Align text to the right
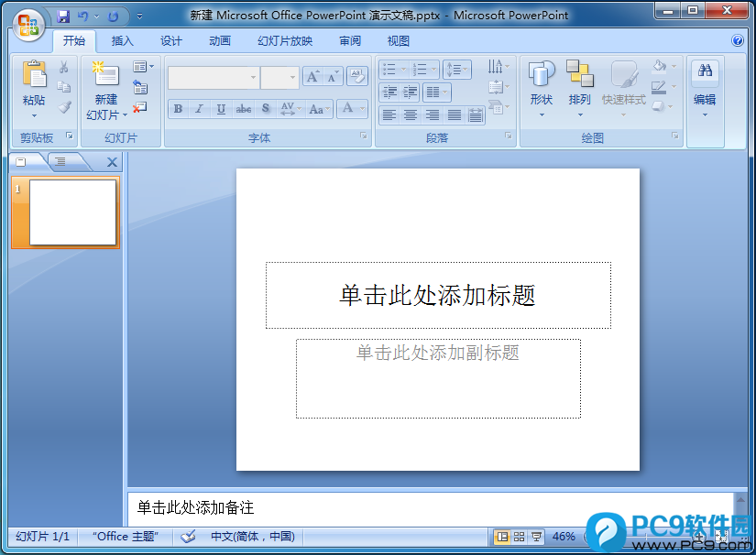 click(x=432, y=115)
